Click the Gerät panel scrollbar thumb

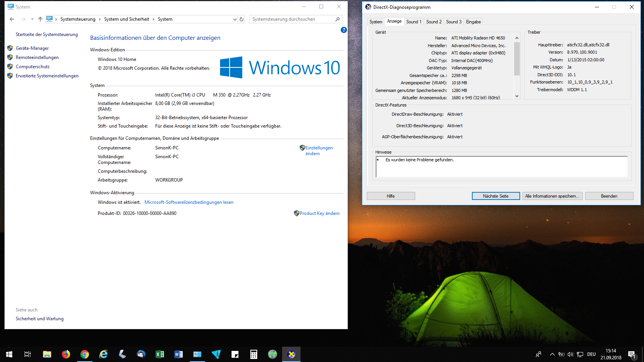point(517,59)
